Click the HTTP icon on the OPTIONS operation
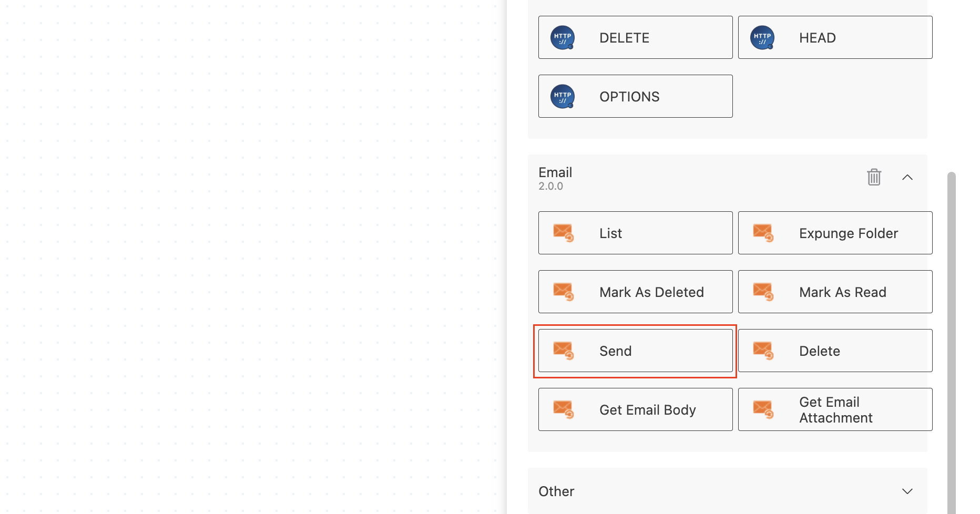This screenshot has height=514, width=980. [562, 97]
